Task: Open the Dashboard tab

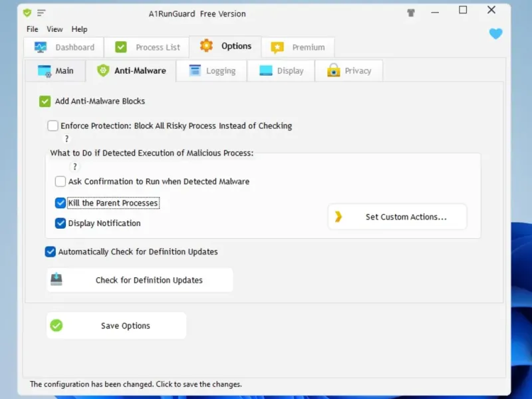Action: tap(64, 47)
